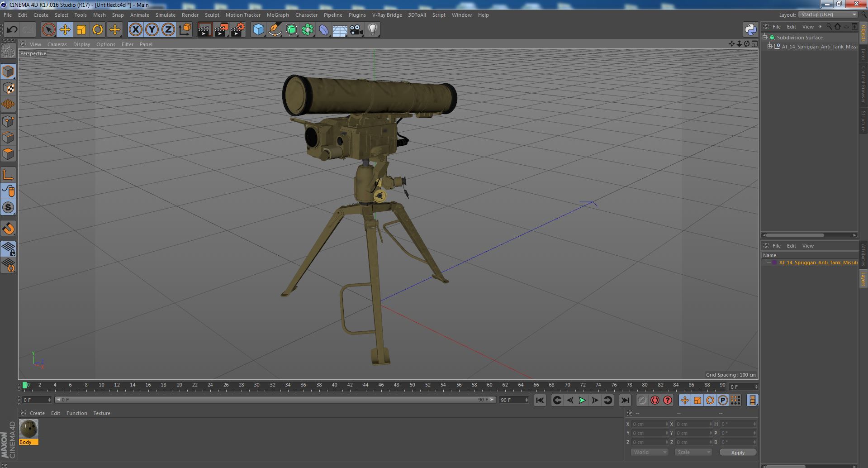Screen dimensions: 868x468
Task: Add a Camera object
Action: pyautogui.click(x=356, y=30)
